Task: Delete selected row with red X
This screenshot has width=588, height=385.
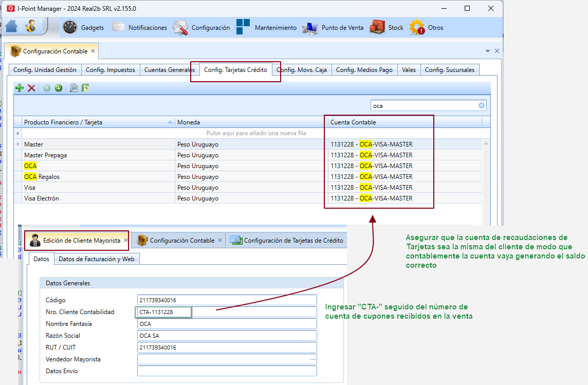Action: (x=31, y=88)
